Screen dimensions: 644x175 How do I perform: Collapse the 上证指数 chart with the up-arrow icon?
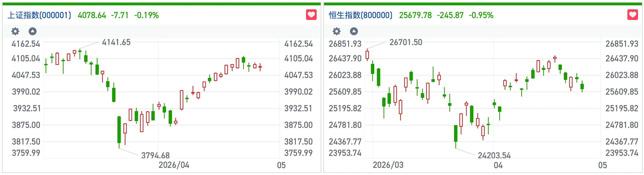[33, 31]
